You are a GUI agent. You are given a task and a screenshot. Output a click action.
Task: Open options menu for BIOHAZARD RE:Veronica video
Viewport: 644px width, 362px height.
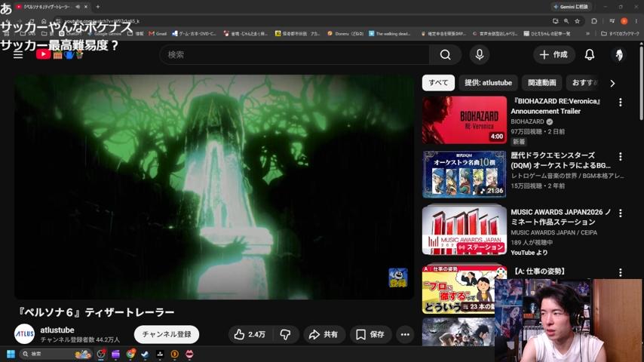[x=620, y=103]
